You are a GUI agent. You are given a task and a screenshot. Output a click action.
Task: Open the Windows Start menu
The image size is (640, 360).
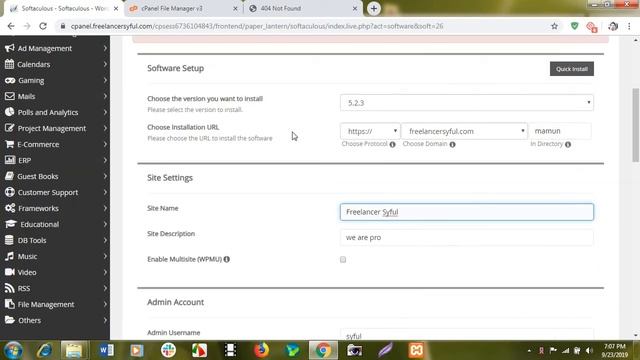click(13, 350)
